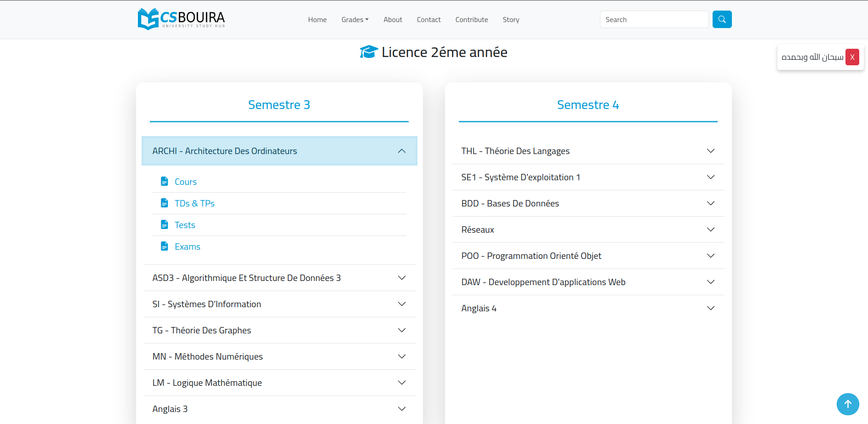
Task: Click the magnifying glass search button
Action: click(722, 19)
